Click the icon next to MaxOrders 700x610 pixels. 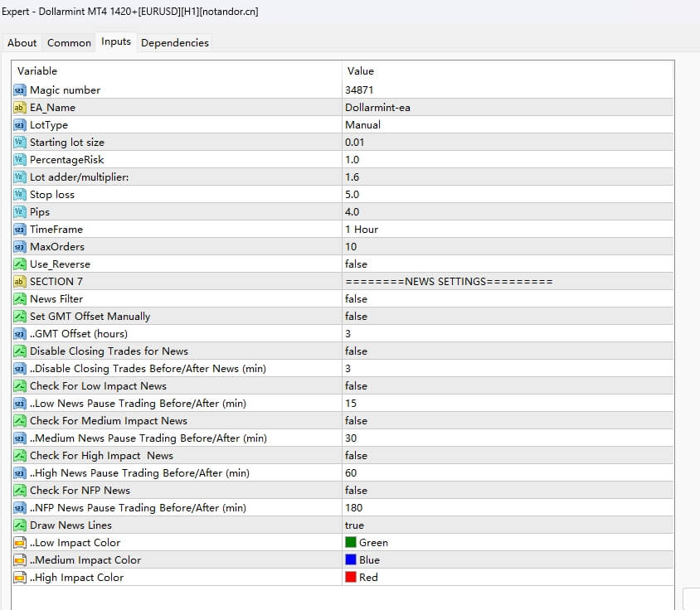(x=20, y=247)
